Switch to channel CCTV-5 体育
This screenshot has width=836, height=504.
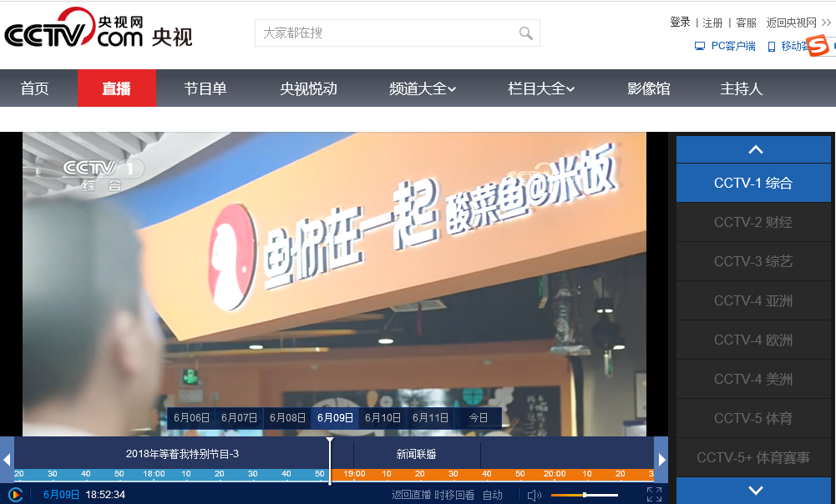coord(753,419)
